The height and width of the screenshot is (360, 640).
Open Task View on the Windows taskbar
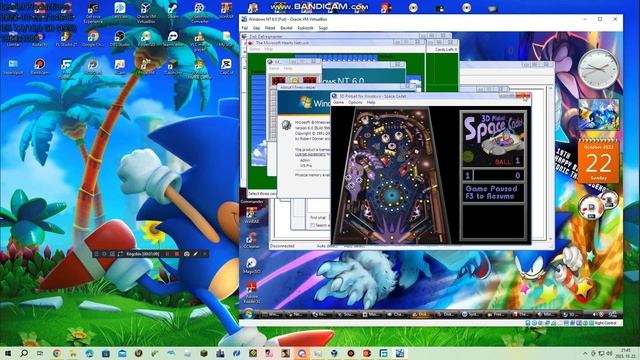pyautogui.click(x=40, y=353)
